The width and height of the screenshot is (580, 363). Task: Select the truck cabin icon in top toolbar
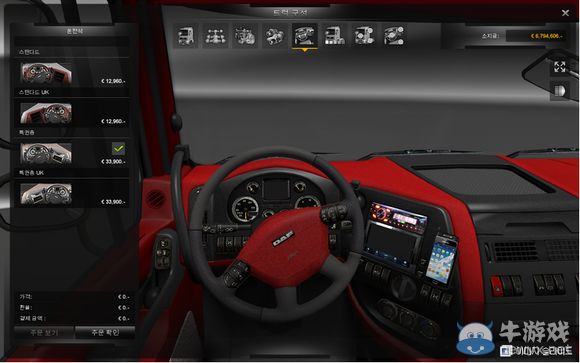pyautogui.click(x=186, y=36)
